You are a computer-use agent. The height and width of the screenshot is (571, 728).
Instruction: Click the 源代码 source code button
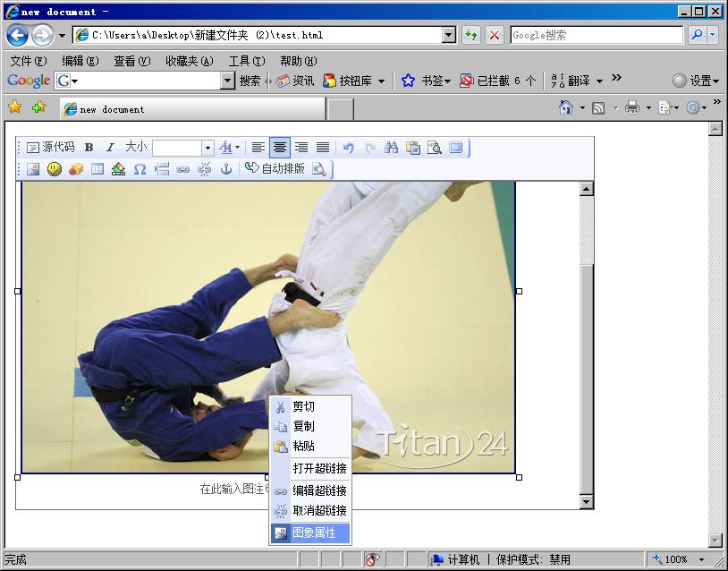point(50,148)
